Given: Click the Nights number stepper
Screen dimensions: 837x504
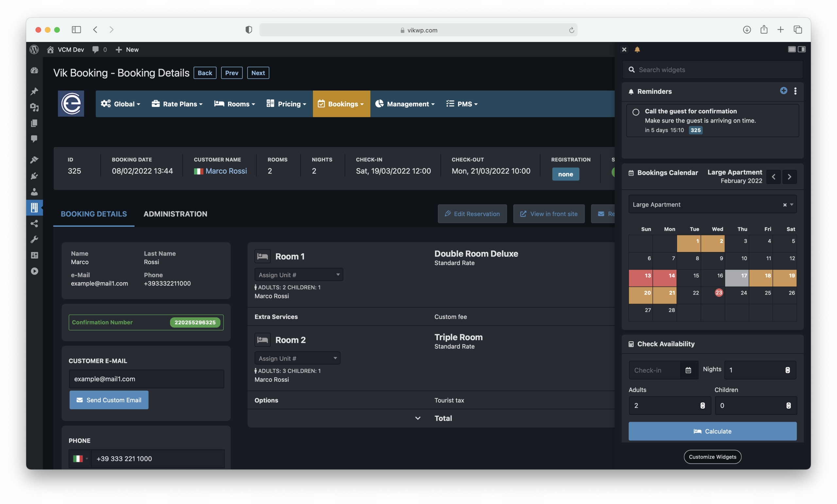Looking at the screenshot, I should [x=787, y=370].
